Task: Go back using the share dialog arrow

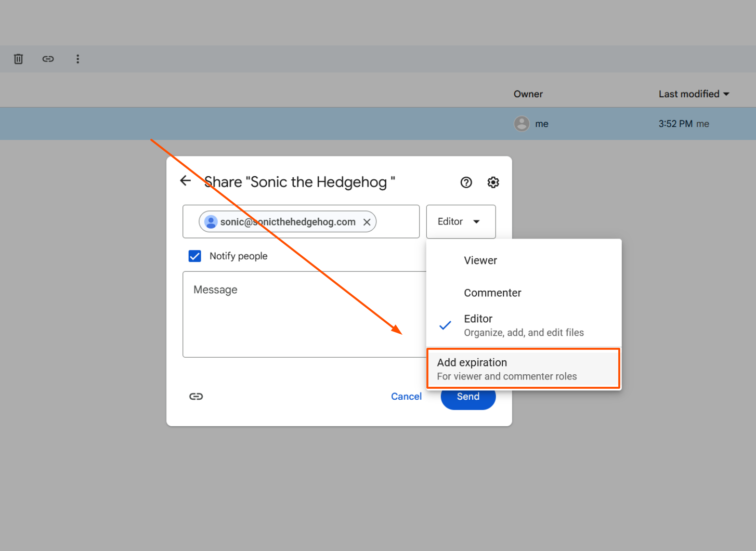Action: point(186,181)
